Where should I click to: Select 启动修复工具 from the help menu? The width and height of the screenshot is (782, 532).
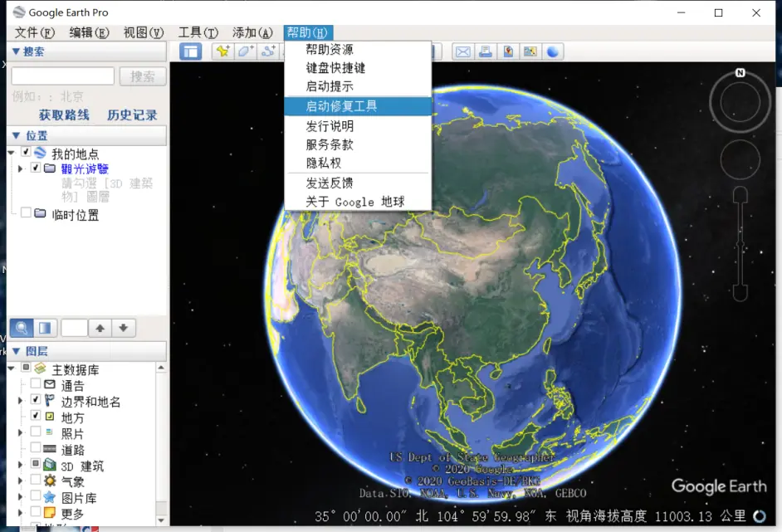(358, 105)
